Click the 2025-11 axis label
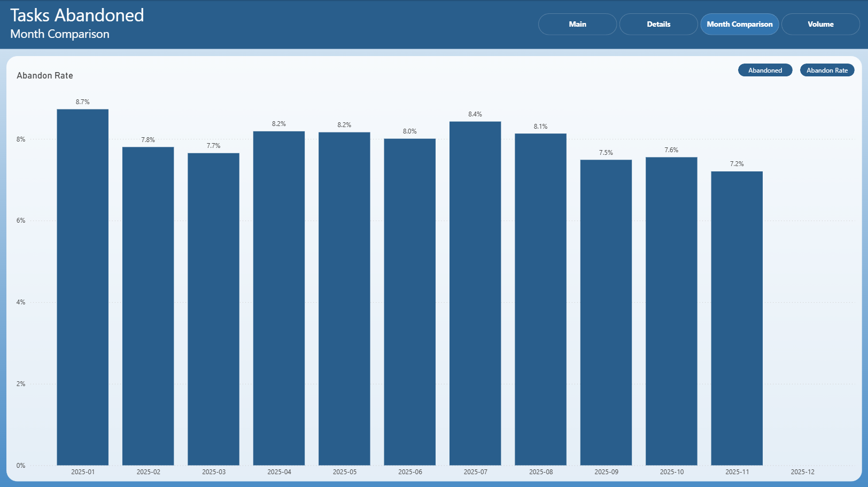Image resolution: width=868 pixels, height=487 pixels. [x=737, y=472]
